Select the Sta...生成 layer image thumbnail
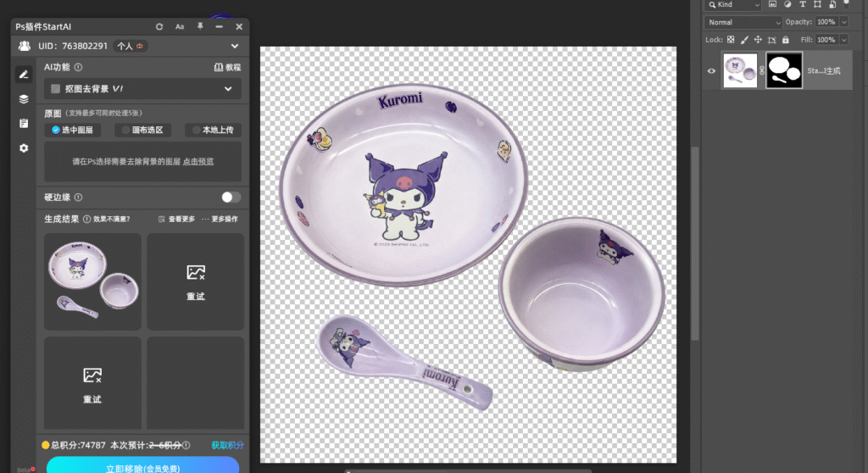 (x=740, y=70)
